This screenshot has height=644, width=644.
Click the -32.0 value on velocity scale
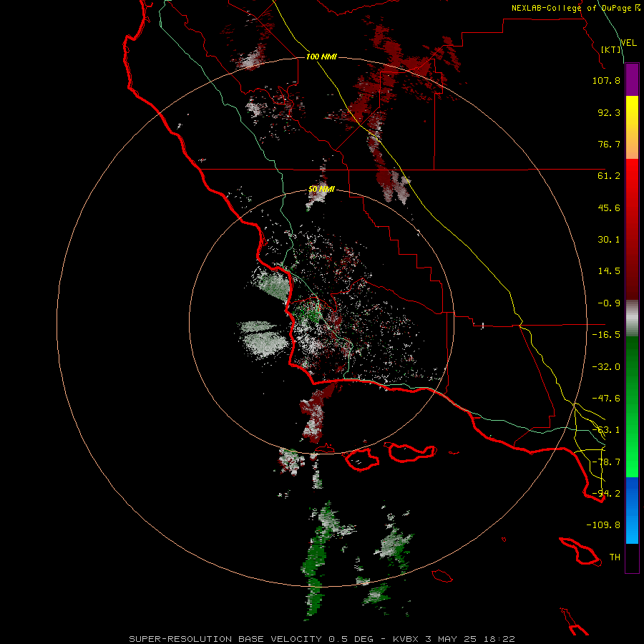(x=606, y=367)
